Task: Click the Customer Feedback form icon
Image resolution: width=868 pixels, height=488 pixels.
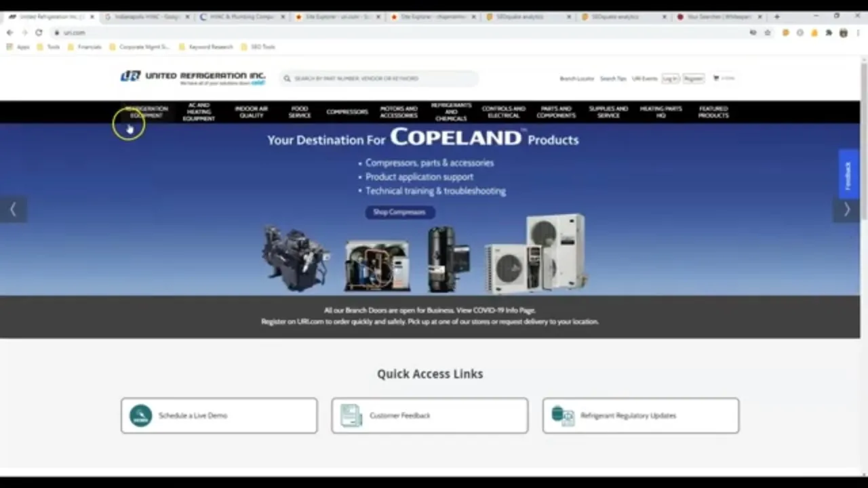Action: pos(351,415)
